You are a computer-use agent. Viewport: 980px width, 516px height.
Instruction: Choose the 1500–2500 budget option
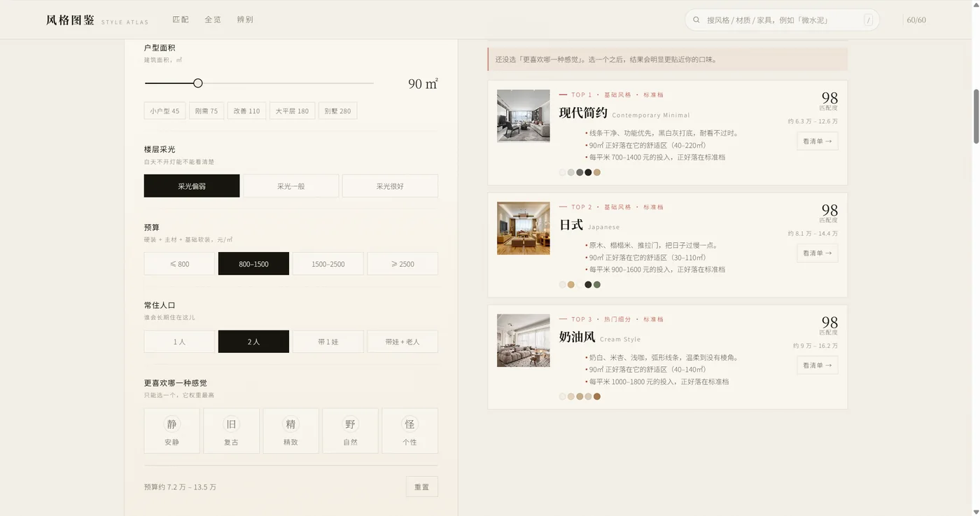(328, 264)
